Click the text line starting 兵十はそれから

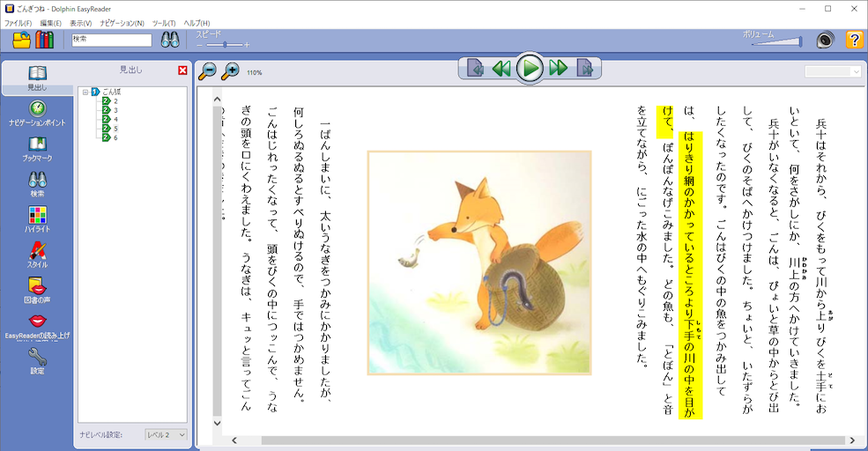821,266
